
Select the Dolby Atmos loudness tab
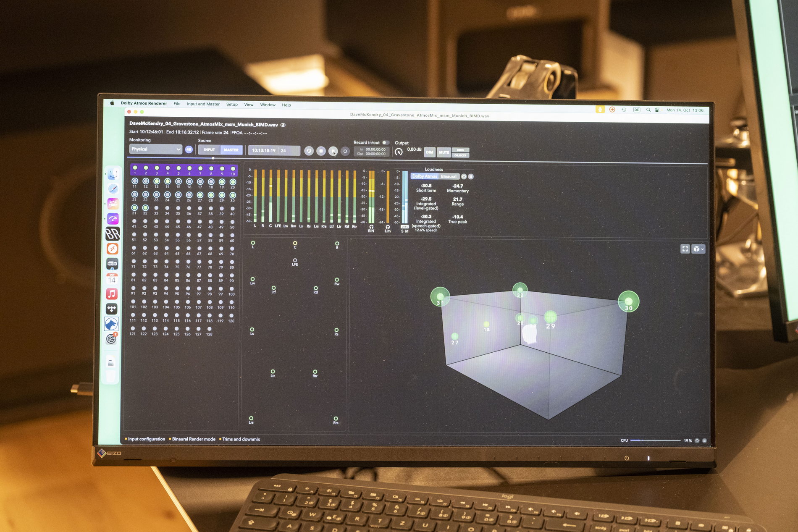(424, 176)
